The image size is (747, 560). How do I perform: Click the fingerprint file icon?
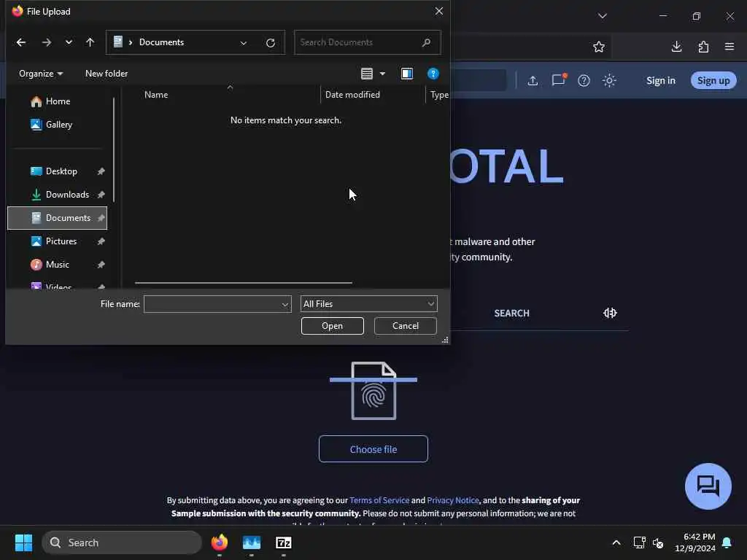[373, 391]
